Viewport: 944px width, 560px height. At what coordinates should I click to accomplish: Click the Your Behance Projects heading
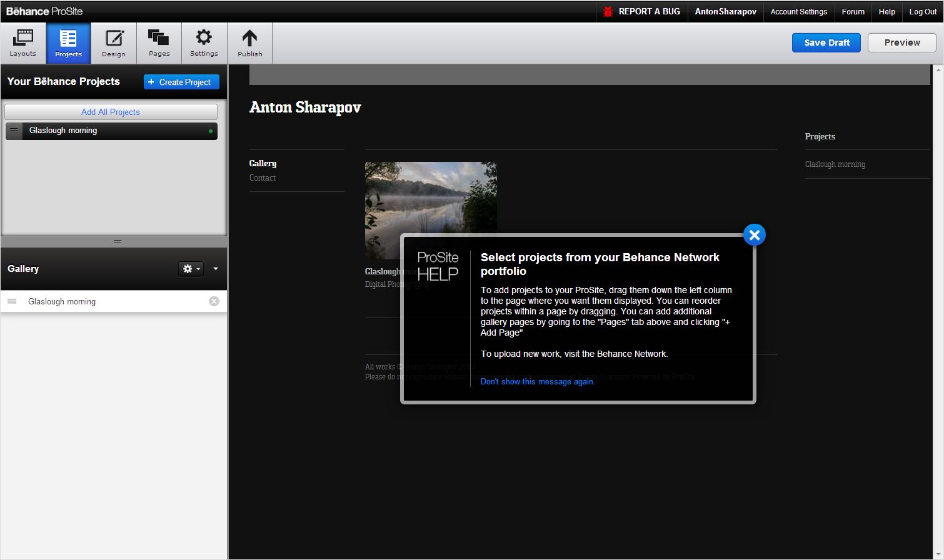(x=63, y=81)
